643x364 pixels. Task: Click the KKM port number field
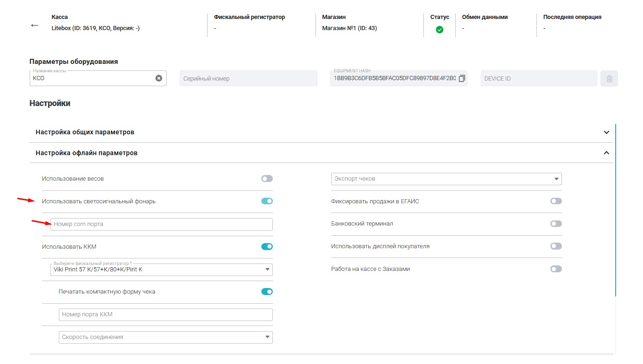tap(165, 314)
